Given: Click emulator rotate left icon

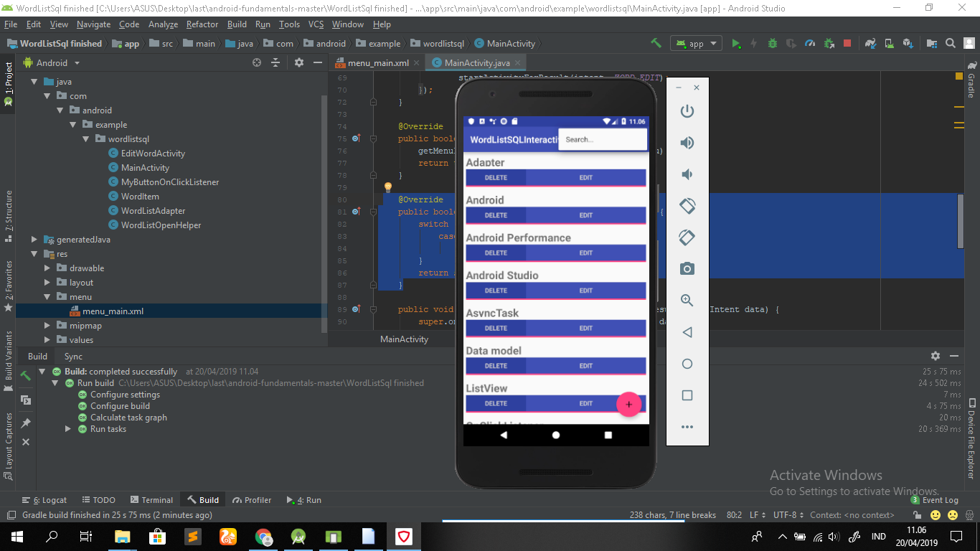Looking at the screenshot, I should [x=687, y=206].
